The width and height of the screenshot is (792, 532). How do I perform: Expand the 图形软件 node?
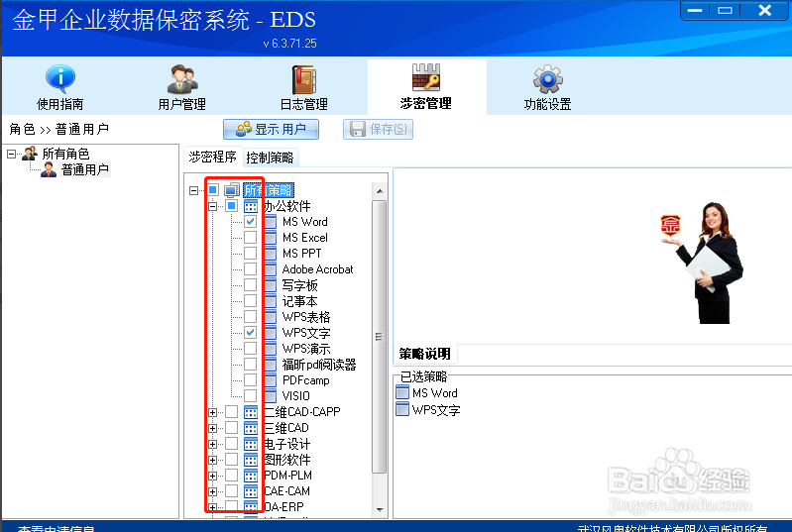click(213, 460)
